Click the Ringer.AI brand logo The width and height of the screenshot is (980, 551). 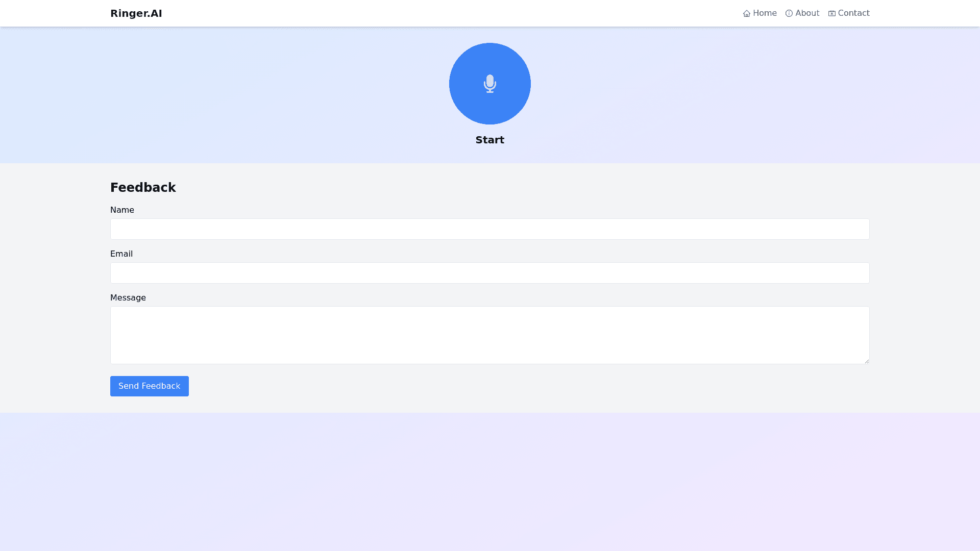point(136,13)
